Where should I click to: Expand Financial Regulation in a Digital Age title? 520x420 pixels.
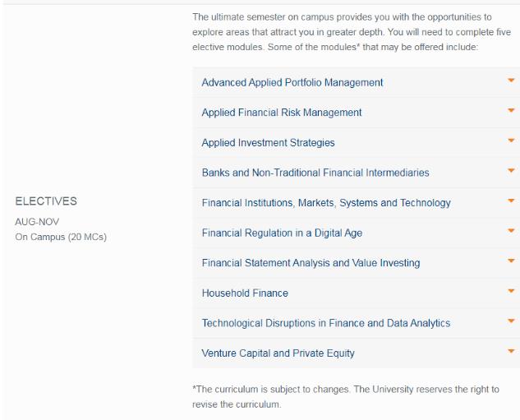coord(282,233)
